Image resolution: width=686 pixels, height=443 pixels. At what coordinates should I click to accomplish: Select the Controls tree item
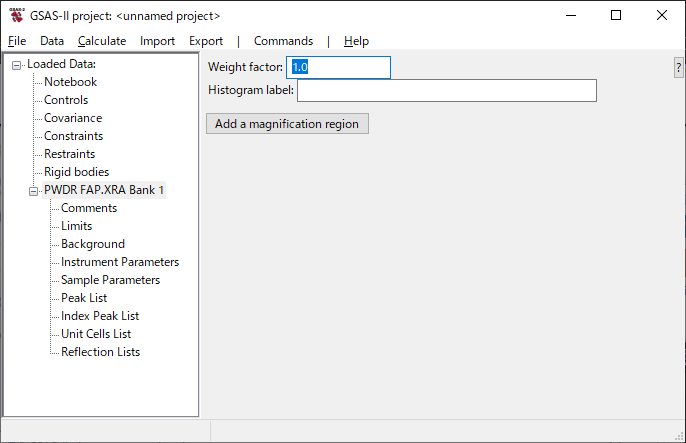(66, 100)
